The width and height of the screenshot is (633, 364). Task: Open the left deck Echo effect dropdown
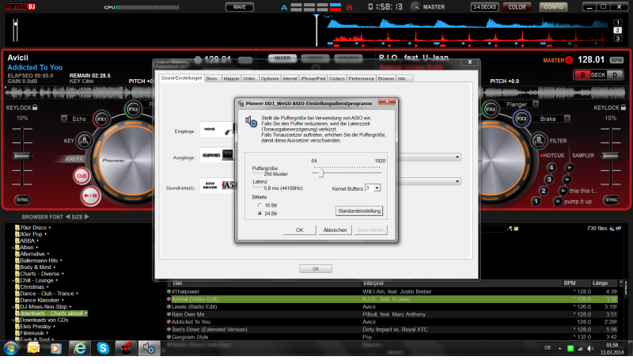click(64, 118)
